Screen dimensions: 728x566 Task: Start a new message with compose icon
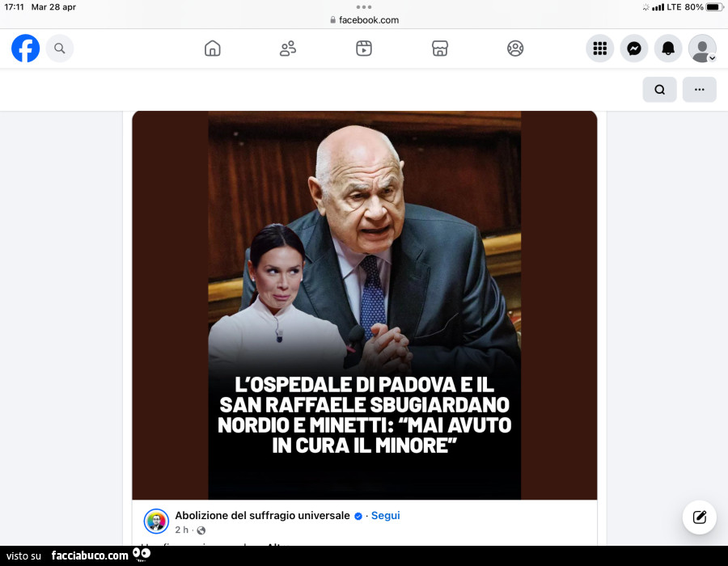[699, 517]
